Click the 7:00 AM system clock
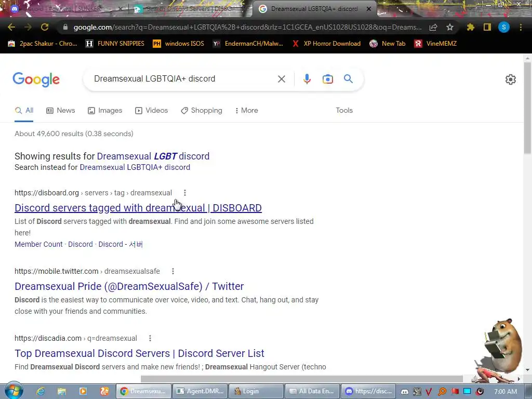The width and height of the screenshot is (532, 399). (x=506, y=392)
